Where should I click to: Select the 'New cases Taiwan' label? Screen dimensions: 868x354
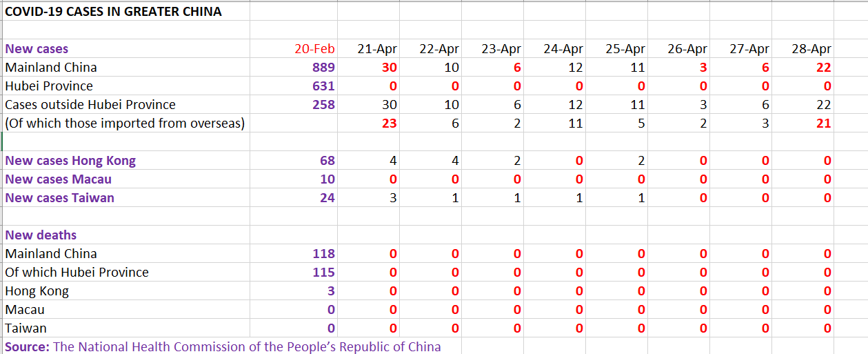(x=59, y=198)
